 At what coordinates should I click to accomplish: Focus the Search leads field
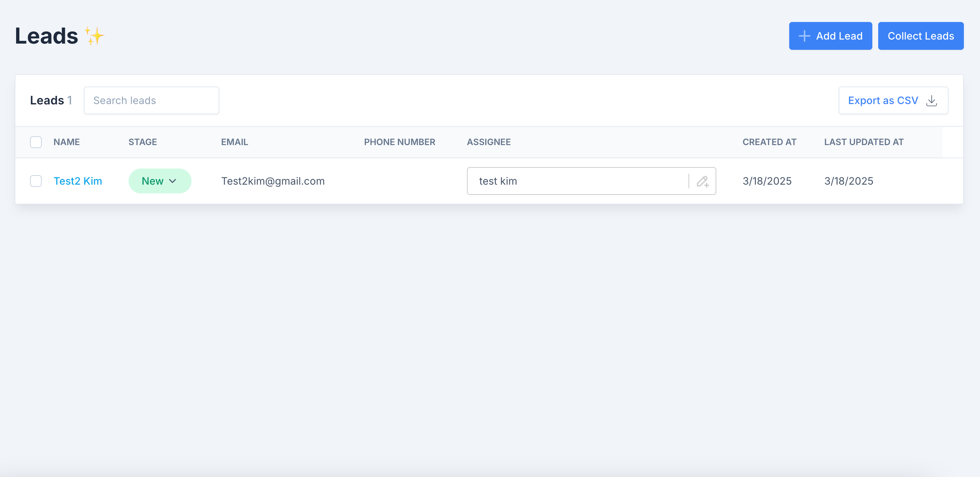pyautogui.click(x=151, y=100)
